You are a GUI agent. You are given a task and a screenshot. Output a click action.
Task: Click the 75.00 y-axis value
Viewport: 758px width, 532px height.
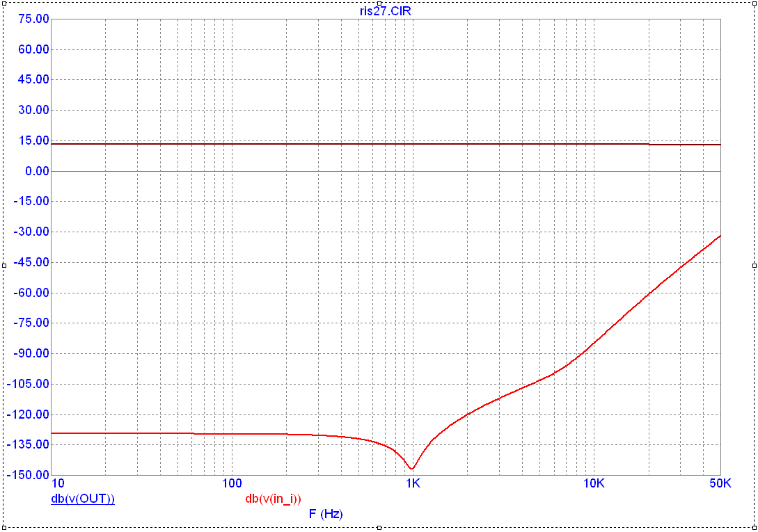[34, 19]
